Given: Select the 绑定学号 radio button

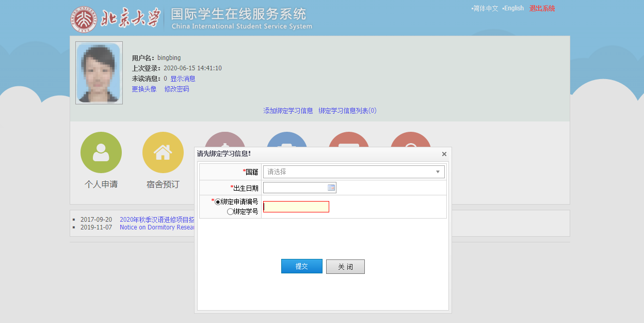Looking at the screenshot, I should [230, 211].
